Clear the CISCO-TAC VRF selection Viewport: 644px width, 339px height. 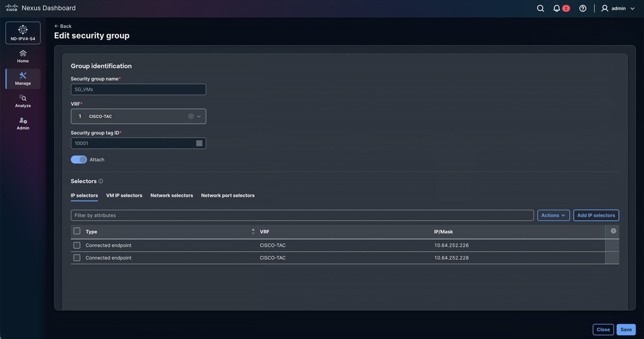click(191, 116)
